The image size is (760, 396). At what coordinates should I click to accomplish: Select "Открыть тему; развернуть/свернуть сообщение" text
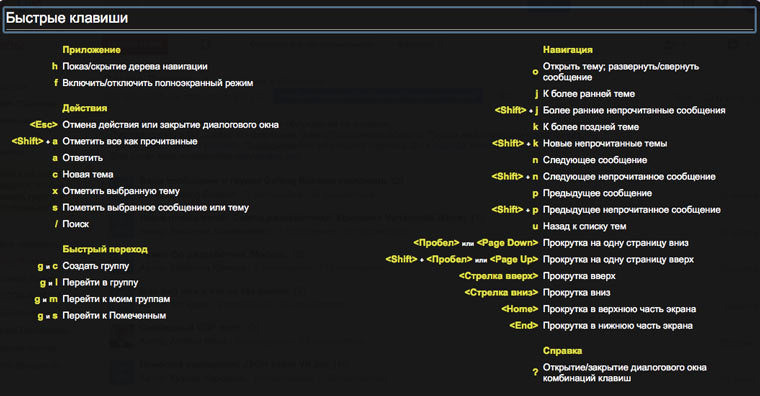coord(621,72)
